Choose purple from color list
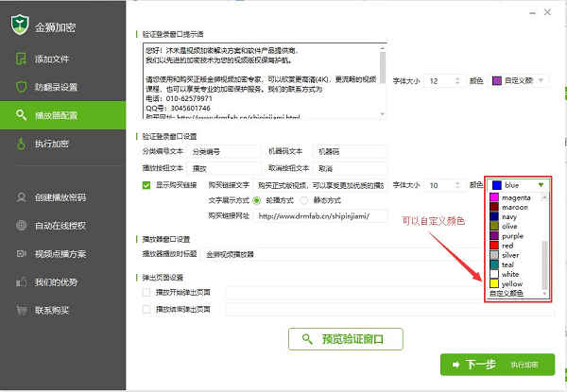This screenshot has height=392, width=567. (515, 236)
